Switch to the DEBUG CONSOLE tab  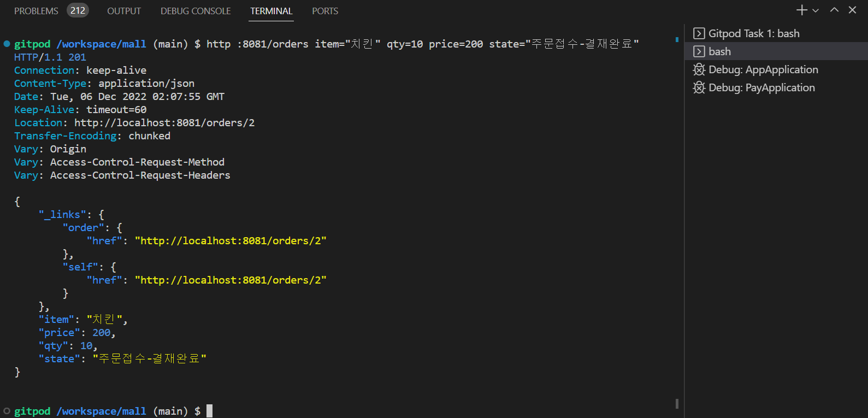click(x=196, y=11)
